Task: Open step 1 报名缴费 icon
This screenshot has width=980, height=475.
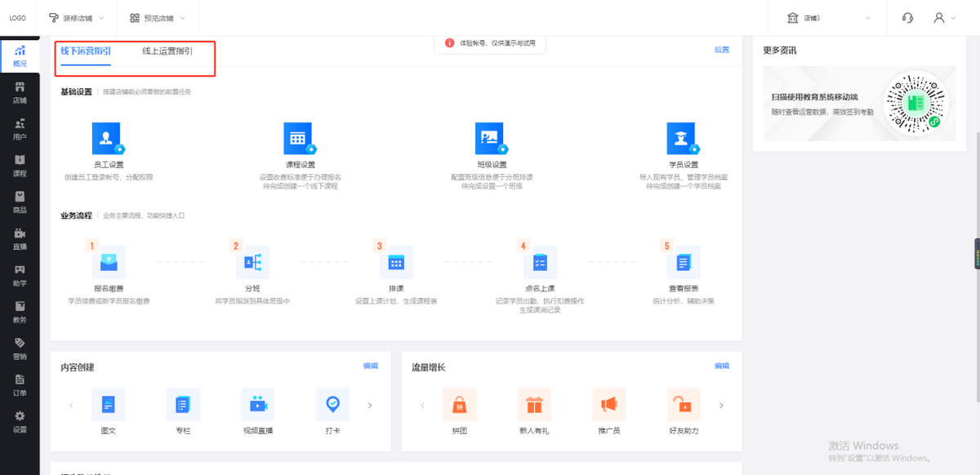Action: (109, 262)
